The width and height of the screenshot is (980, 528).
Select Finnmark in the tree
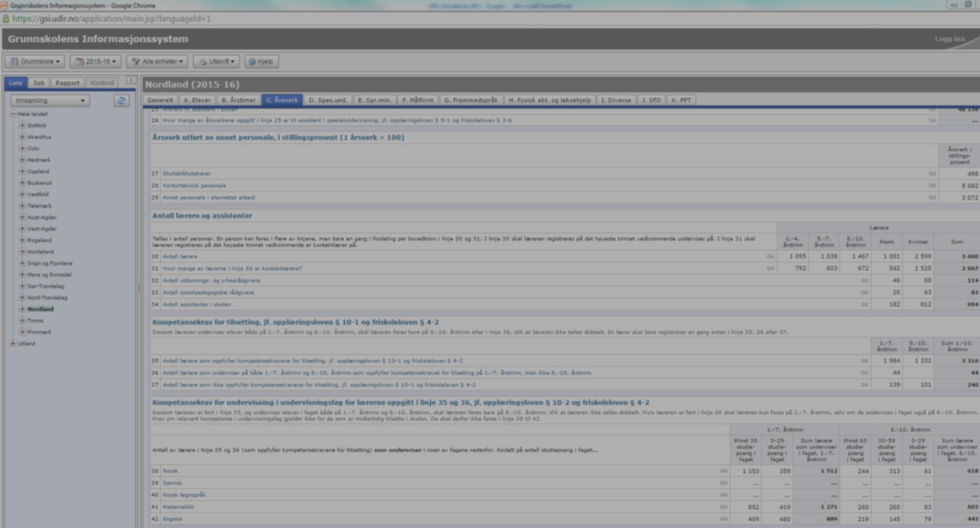point(39,332)
